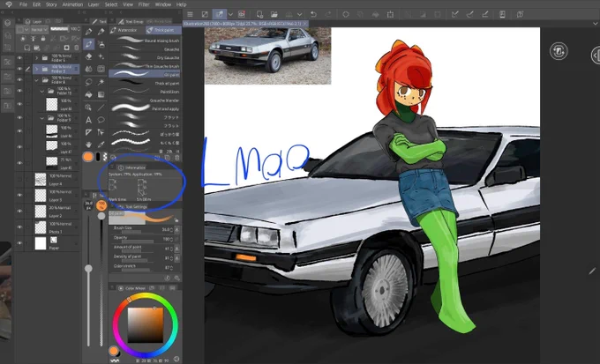Select the Text tool

88,120
